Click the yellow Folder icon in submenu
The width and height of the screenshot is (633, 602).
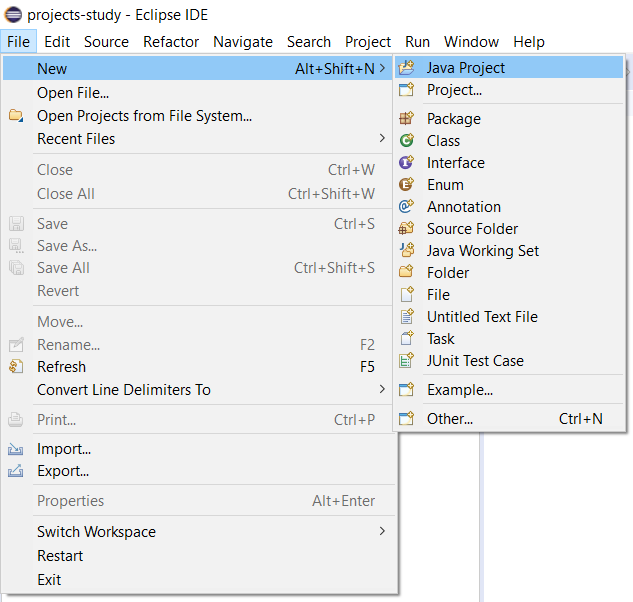[x=407, y=272]
